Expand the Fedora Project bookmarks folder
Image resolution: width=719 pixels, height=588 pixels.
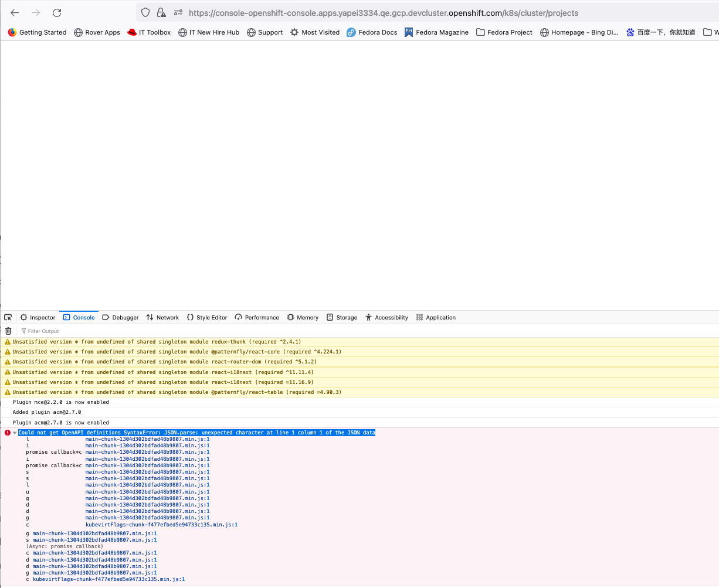click(504, 32)
